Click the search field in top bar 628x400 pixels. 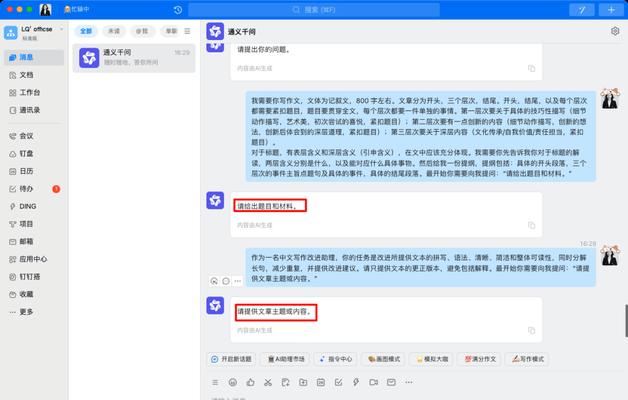pyautogui.click(x=314, y=10)
